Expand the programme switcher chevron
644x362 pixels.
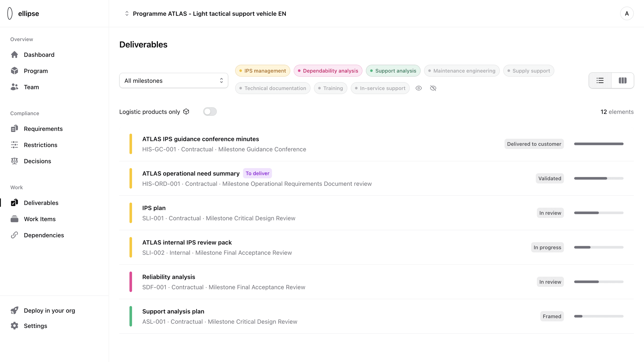point(127,13)
